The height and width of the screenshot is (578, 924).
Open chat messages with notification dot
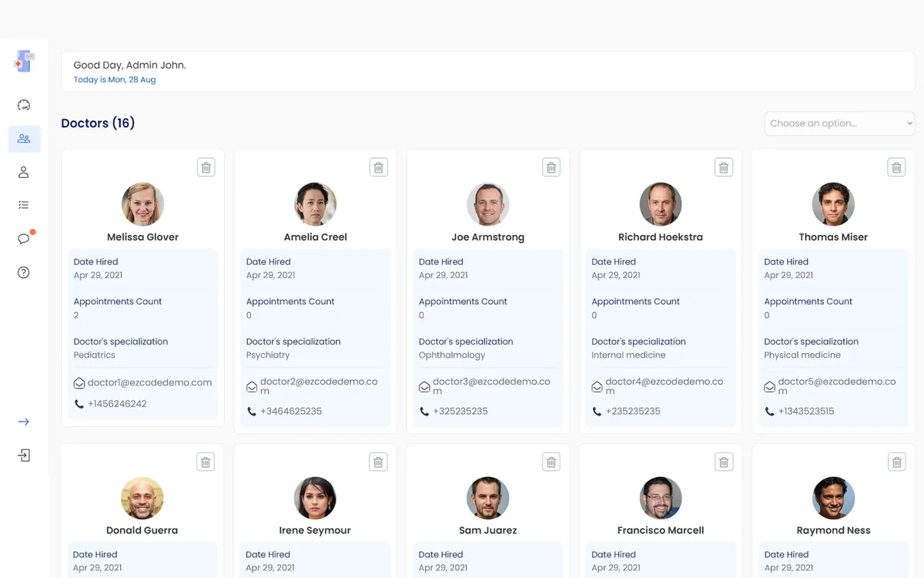(x=24, y=238)
